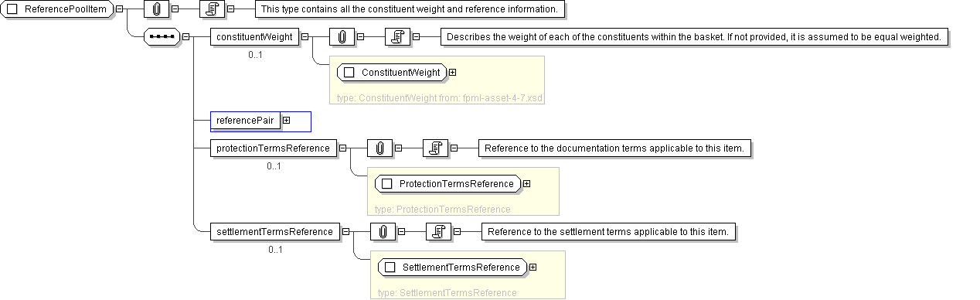Collapse the settlementTermsReference element
980x300 pixels.
[345, 231]
